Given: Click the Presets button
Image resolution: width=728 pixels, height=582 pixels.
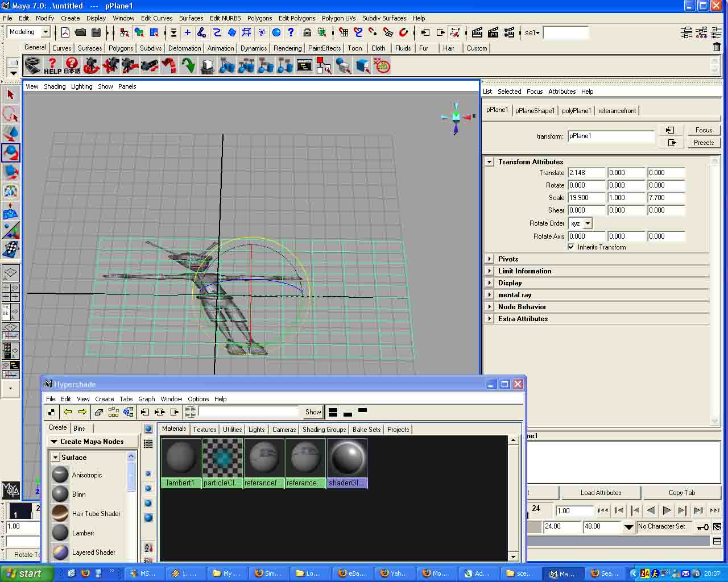Looking at the screenshot, I should coord(704,143).
